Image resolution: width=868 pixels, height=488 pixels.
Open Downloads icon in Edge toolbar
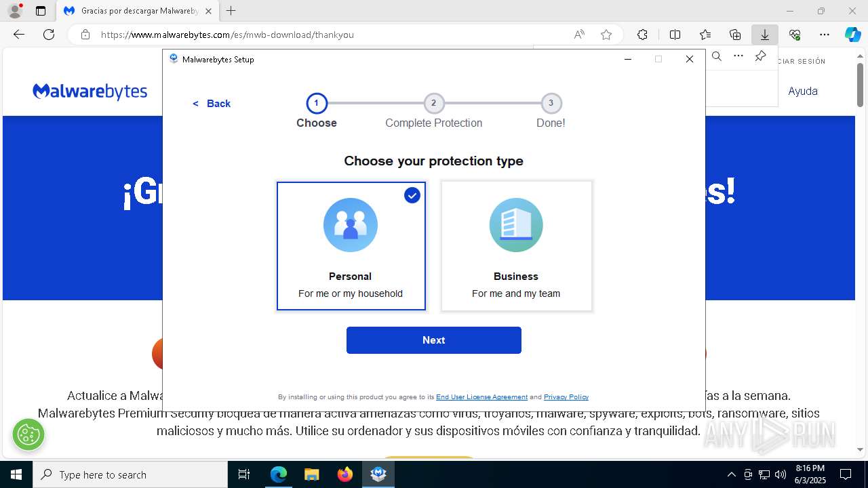[x=765, y=35]
